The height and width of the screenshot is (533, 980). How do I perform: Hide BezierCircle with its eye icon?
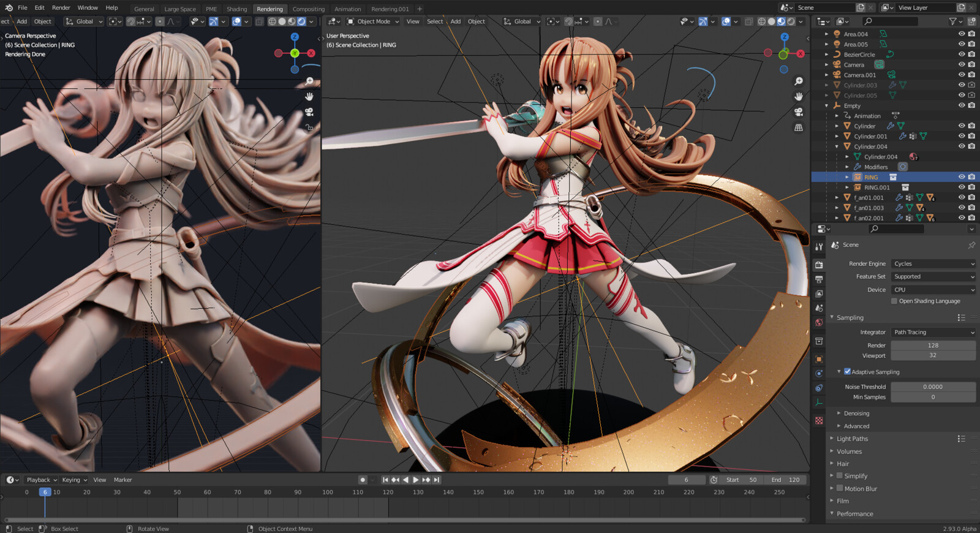[x=962, y=55]
